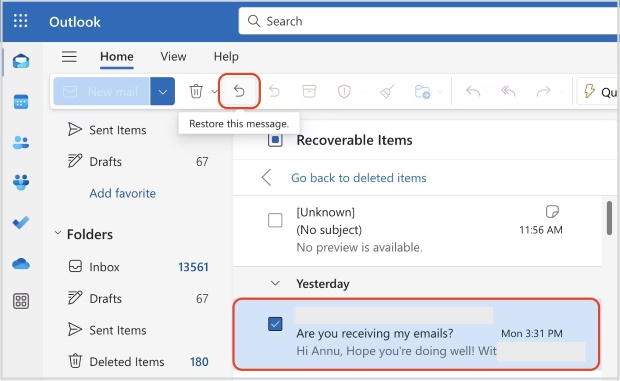This screenshot has width=620, height=381.
Task: Click the Yesterday group header label
Action: click(323, 284)
